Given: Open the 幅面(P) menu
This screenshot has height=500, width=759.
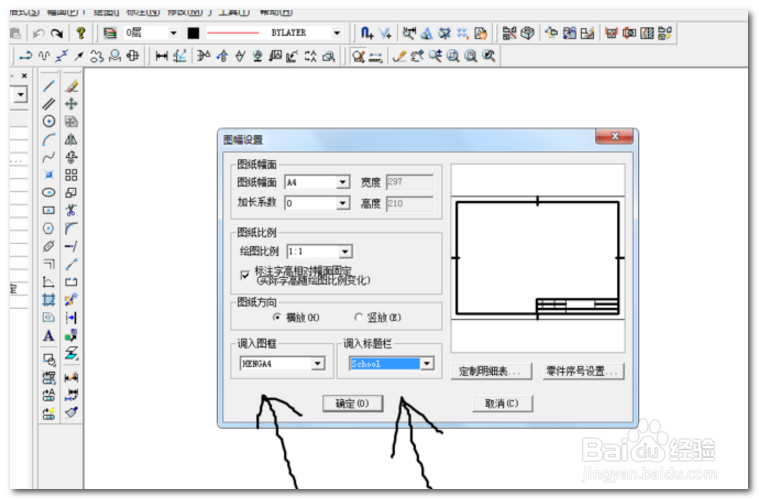Looking at the screenshot, I should click(63, 12).
